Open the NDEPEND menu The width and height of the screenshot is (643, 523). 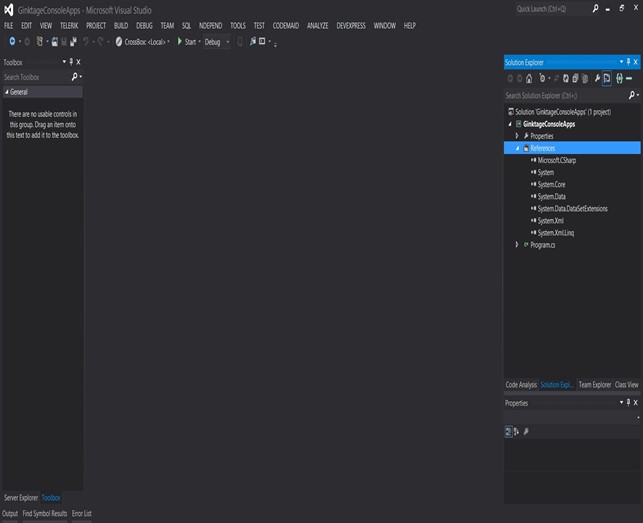(210, 25)
